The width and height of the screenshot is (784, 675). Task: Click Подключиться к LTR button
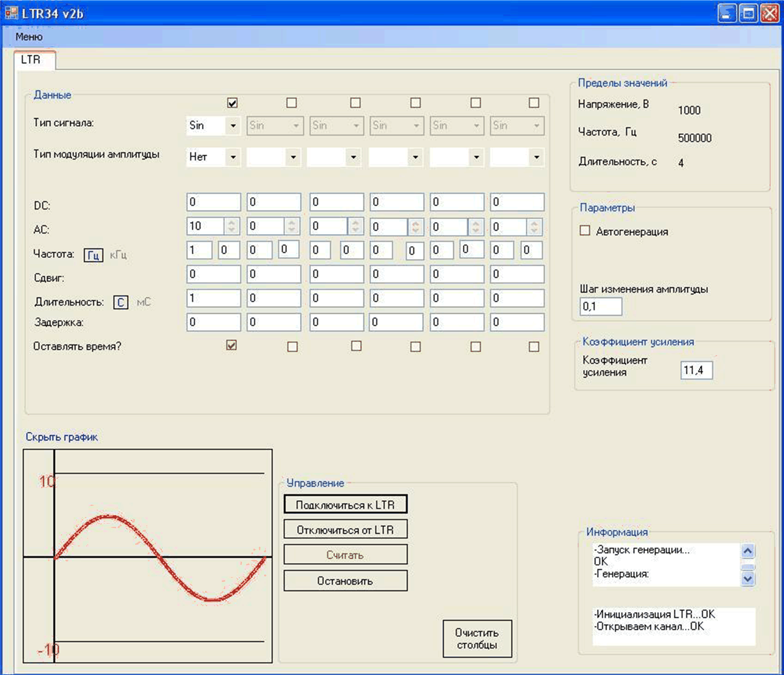[346, 504]
